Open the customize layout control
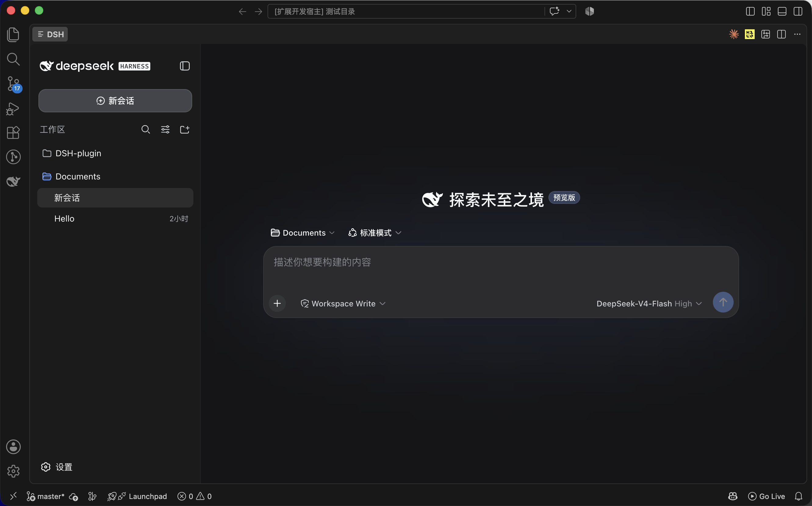Viewport: 812px width, 506px height. (766, 11)
